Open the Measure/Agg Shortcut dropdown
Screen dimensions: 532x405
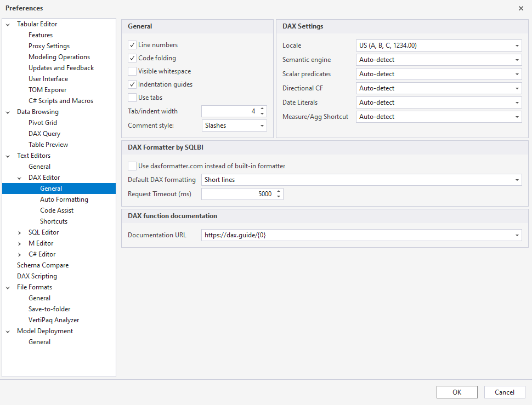coord(516,116)
